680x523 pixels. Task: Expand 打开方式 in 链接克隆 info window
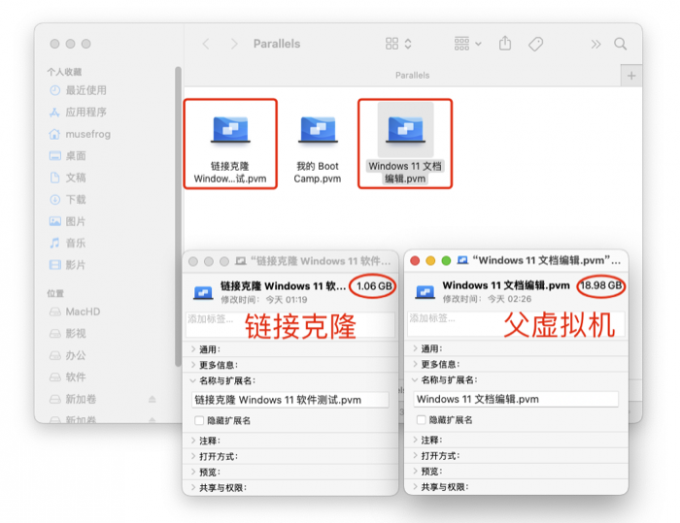coord(193,456)
